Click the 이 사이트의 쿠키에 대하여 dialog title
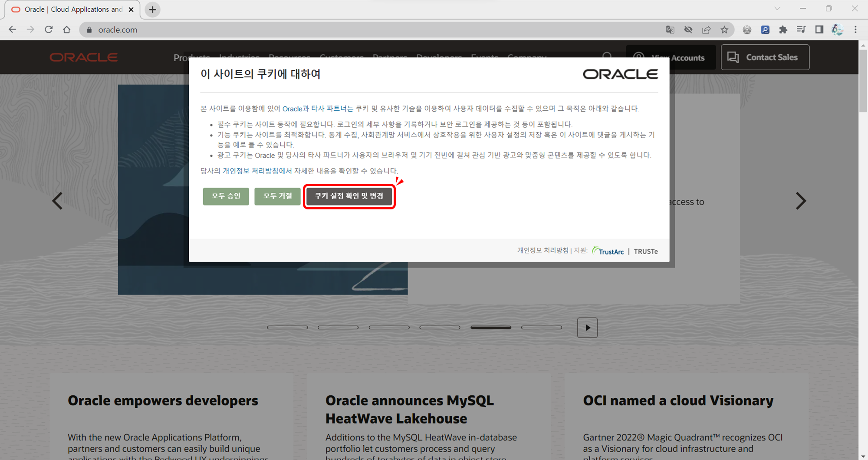868x460 pixels. [x=260, y=74]
